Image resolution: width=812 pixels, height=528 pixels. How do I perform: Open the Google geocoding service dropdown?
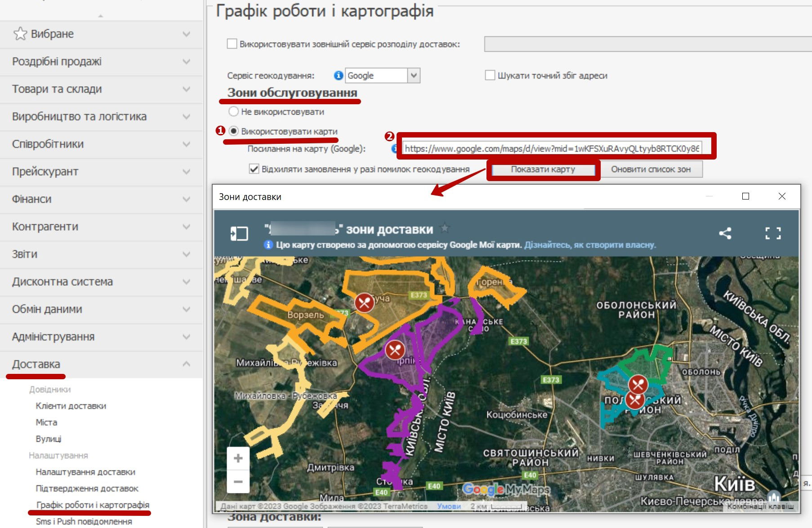414,75
